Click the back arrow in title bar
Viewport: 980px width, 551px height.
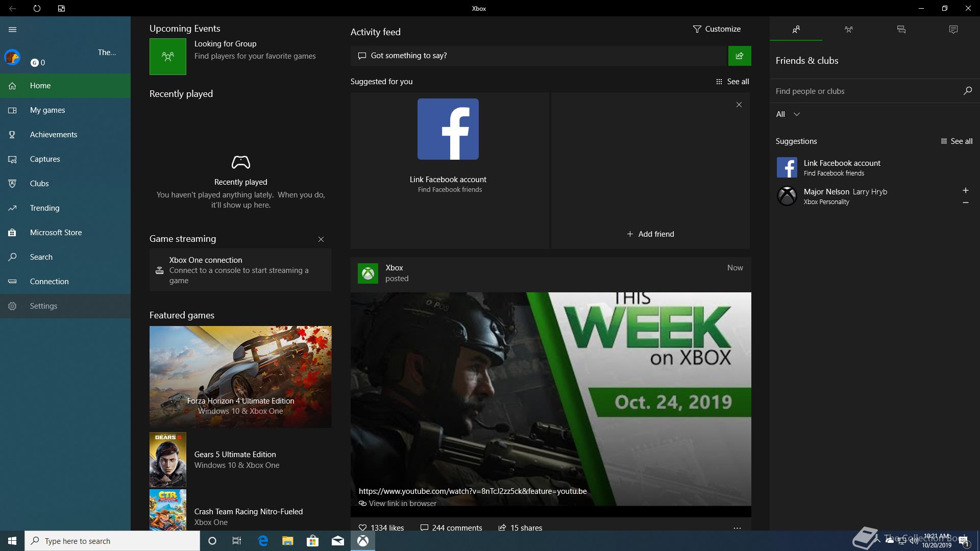[12, 8]
